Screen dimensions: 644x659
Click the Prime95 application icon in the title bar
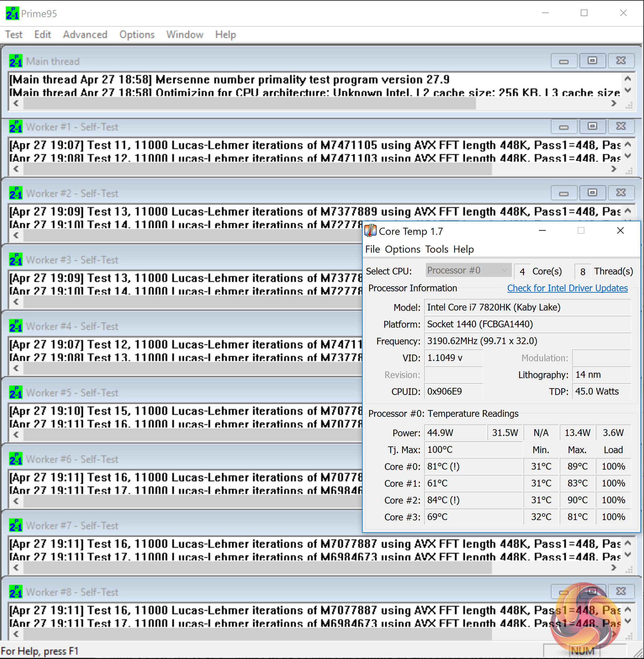12,13
